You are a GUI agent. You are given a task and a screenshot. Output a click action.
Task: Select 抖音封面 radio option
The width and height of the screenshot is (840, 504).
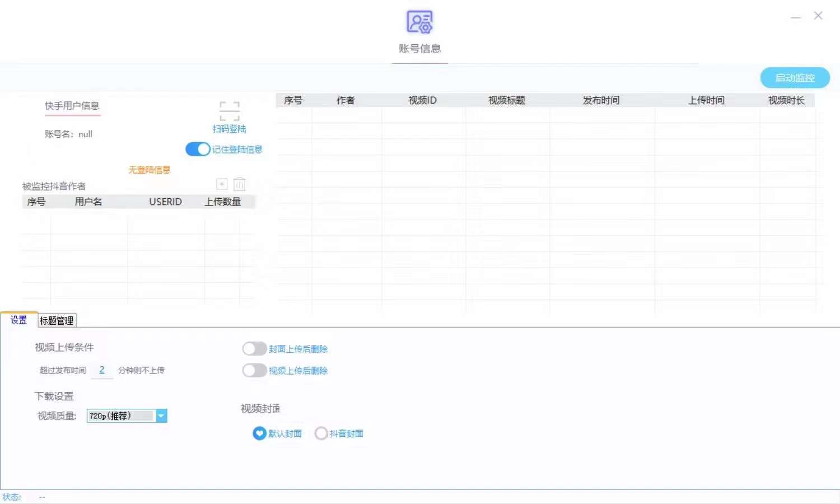pyautogui.click(x=321, y=433)
